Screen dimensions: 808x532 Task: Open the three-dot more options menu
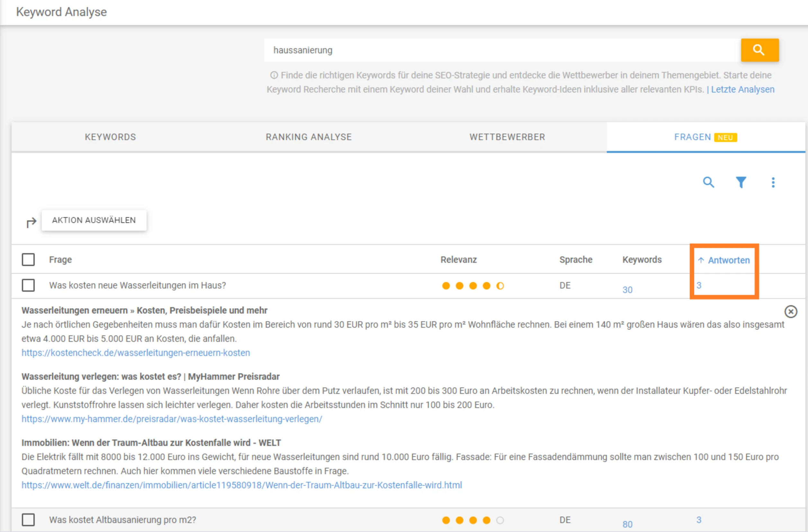coord(773,182)
